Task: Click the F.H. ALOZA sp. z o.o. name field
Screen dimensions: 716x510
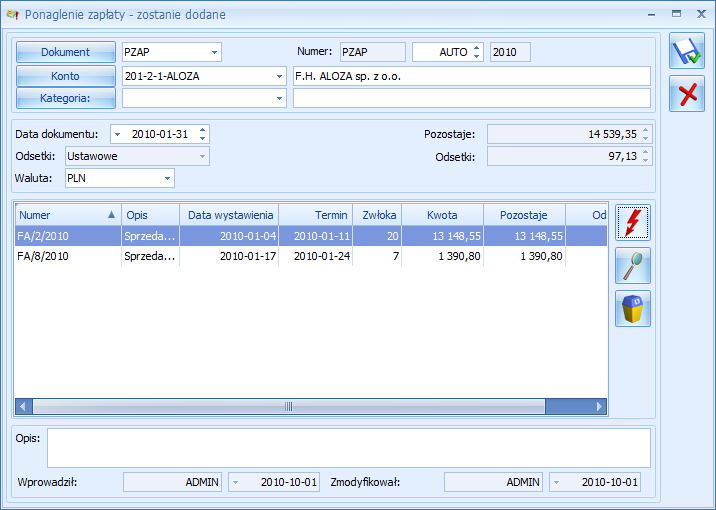Action: [472, 76]
